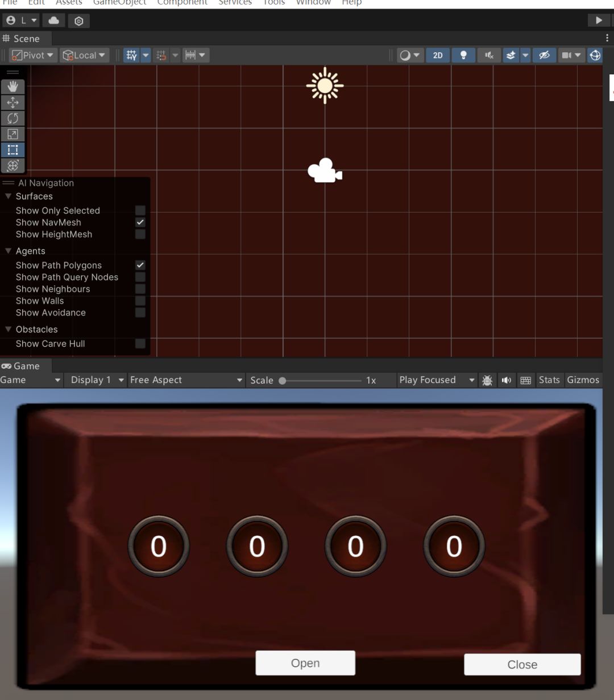The height and width of the screenshot is (700, 614).
Task: Collapse the Surfaces section
Action: click(9, 196)
